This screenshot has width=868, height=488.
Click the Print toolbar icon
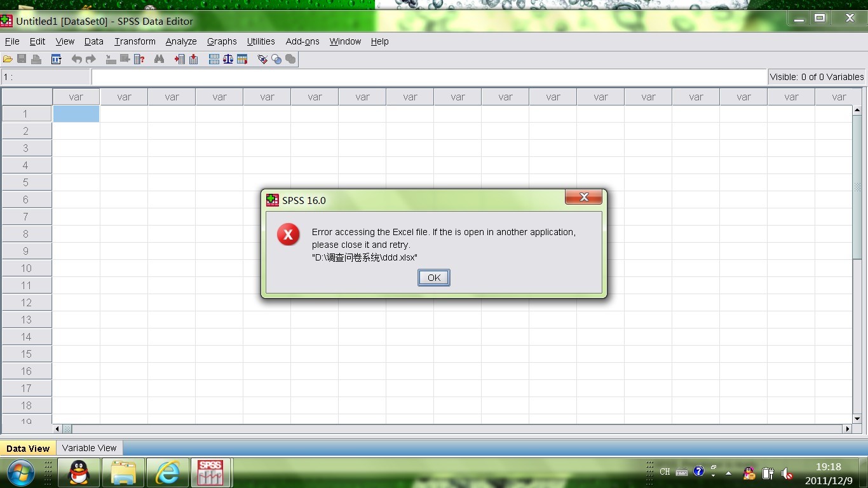click(36, 59)
